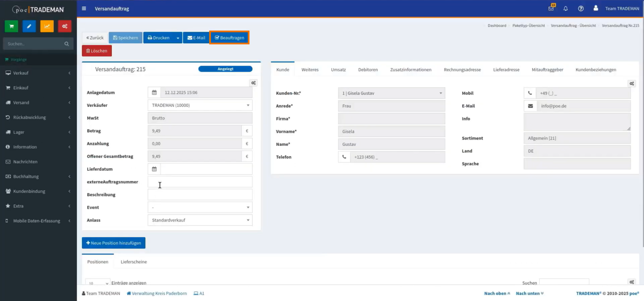Image resolution: width=644 pixels, height=301 pixels.
Task: Click the bell notification icon
Action: click(566, 8)
